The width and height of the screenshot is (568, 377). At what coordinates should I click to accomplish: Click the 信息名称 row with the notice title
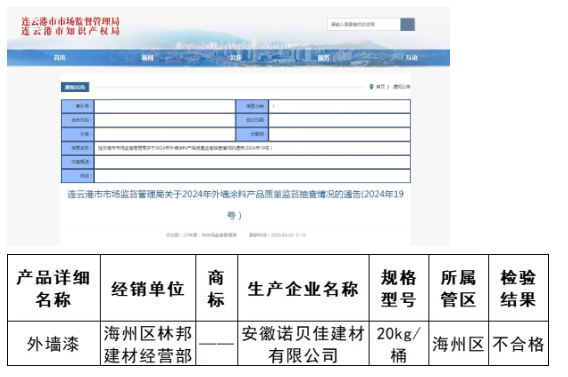point(236,148)
